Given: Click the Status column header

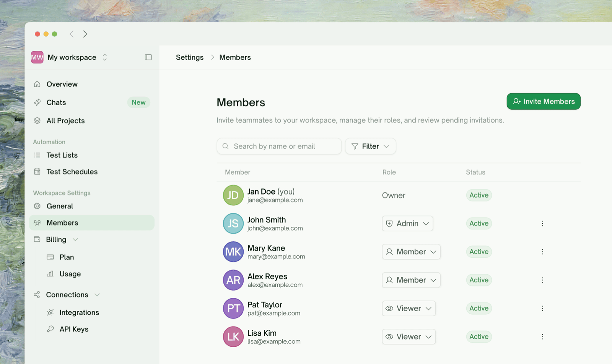Looking at the screenshot, I should tap(475, 172).
